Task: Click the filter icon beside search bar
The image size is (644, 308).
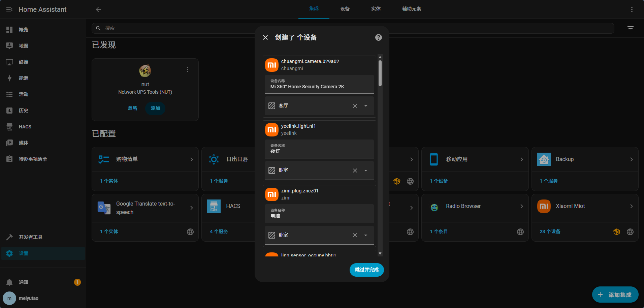Action: tap(631, 28)
